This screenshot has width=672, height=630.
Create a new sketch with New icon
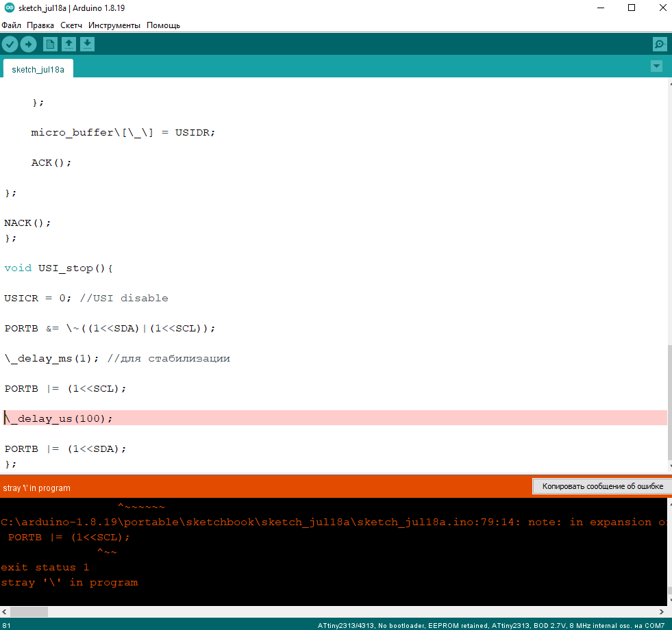coord(50,44)
